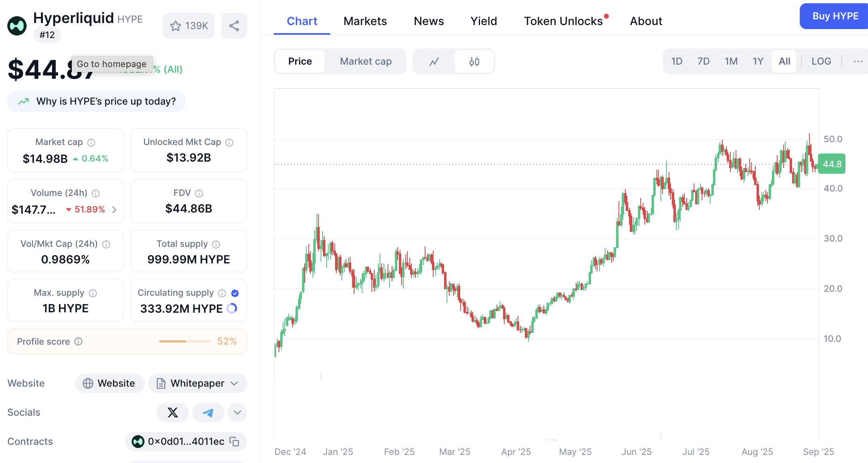Screen dimensions: 868x463
Task: Click the share icon button
Action: click(x=234, y=26)
